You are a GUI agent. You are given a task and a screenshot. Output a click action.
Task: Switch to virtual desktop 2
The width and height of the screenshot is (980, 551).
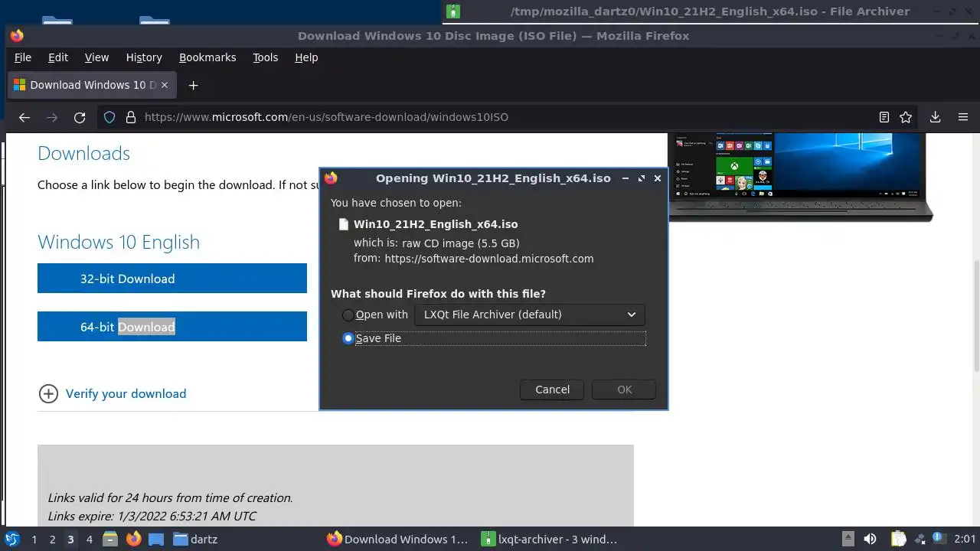point(52,539)
